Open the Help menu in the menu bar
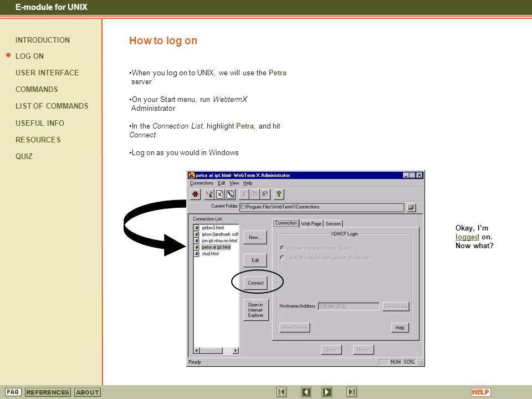Image resolution: width=532 pixels, height=399 pixels. (x=248, y=183)
